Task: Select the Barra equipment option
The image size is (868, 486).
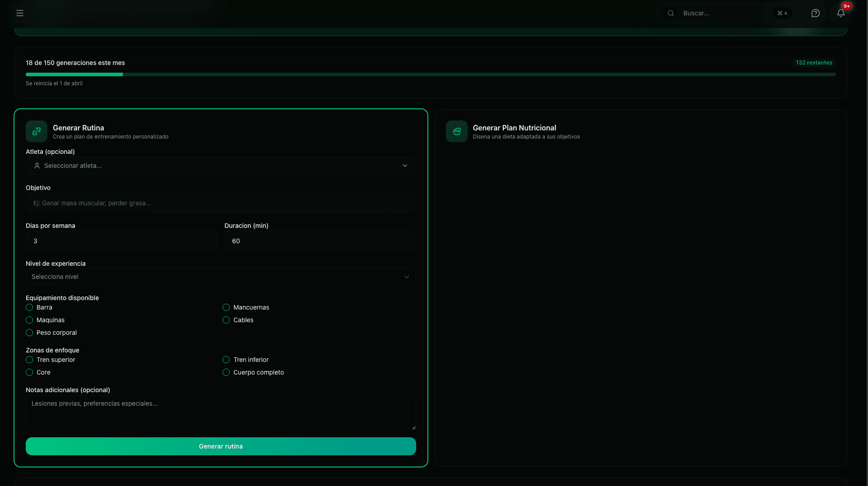Action: click(29, 307)
